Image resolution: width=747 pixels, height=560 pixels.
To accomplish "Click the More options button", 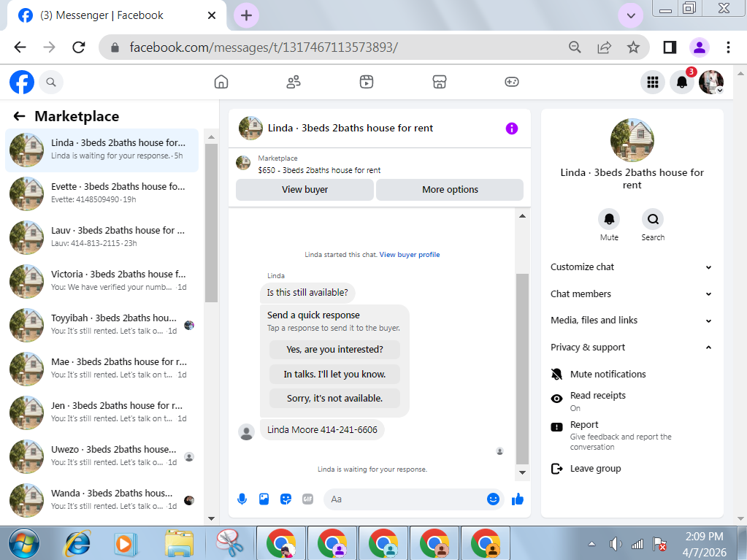I will click(450, 190).
